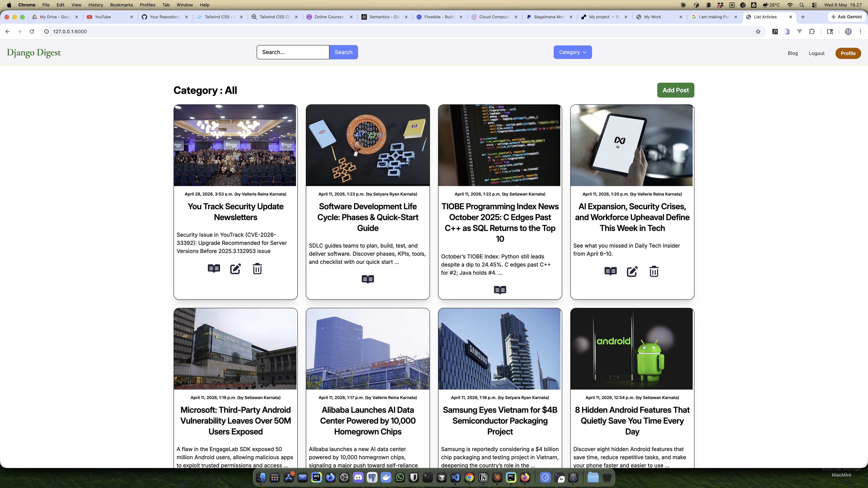
Task: Open the WhatFont extension icon
Action: 775,31
